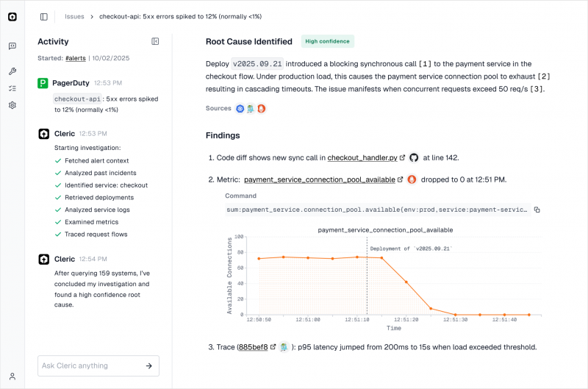
Task: Click the GitHub icon next to checkout_handler.py
Action: 414,157
